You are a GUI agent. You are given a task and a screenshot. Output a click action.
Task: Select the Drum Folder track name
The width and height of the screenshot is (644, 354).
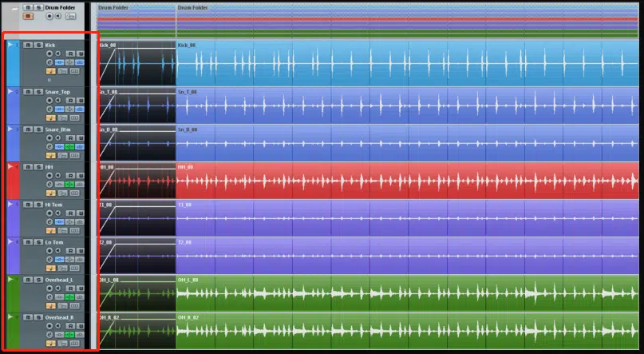pyautogui.click(x=61, y=7)
